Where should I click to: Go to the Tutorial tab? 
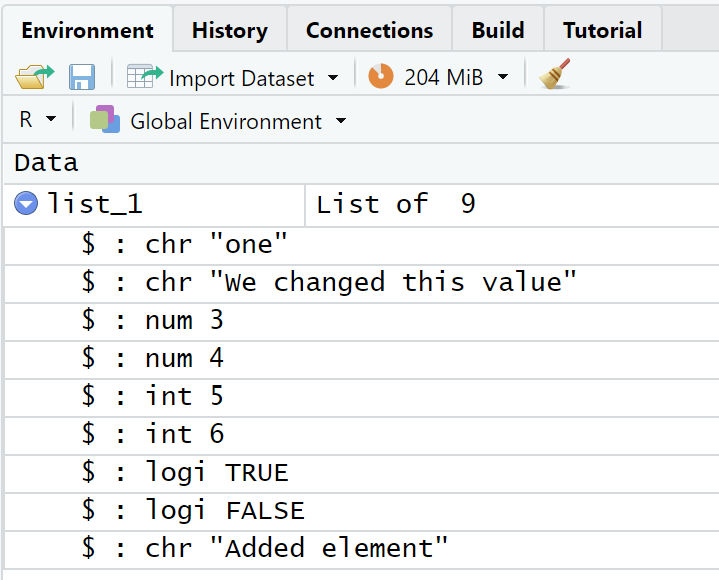point(602,30)
